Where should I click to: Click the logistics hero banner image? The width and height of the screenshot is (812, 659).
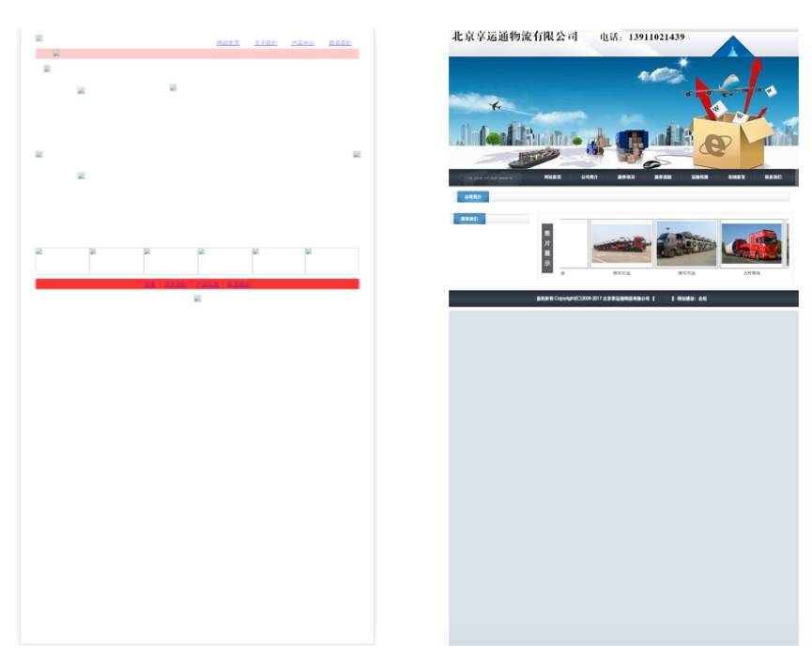pos(623,113)
